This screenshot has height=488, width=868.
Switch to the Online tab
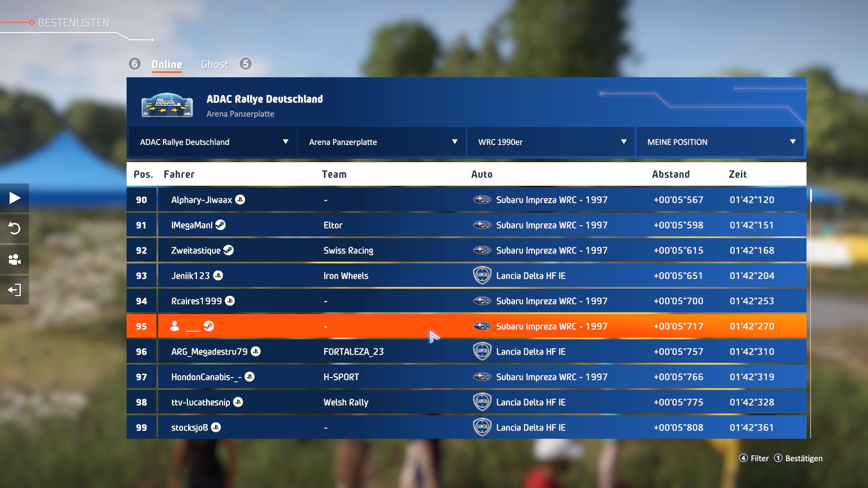tap(167, 65)
